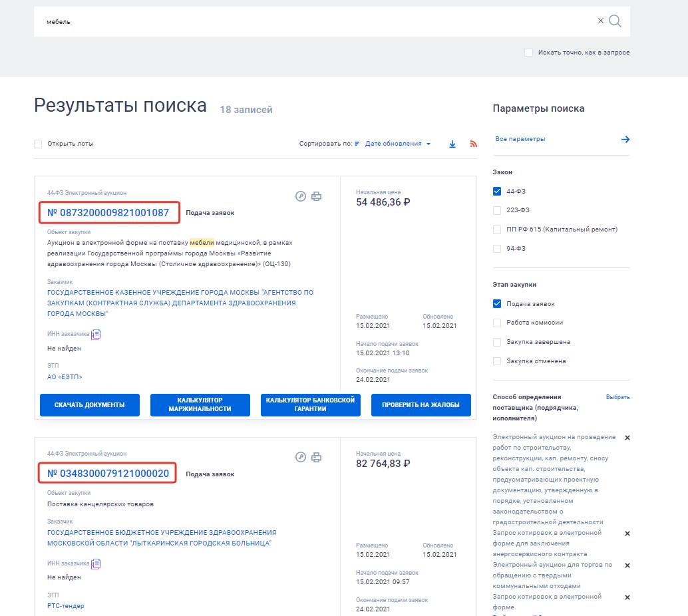Click the '18 записей' results count
The height and width of the screenshot is (616, 688).
tap(246, 110)
